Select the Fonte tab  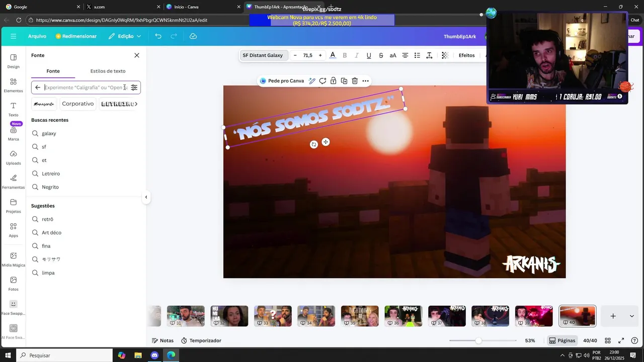pos(53,71)
